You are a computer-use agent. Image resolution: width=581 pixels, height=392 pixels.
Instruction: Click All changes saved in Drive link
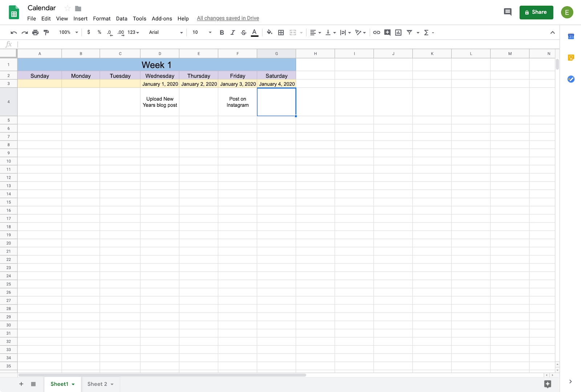[x=228, y=18]
